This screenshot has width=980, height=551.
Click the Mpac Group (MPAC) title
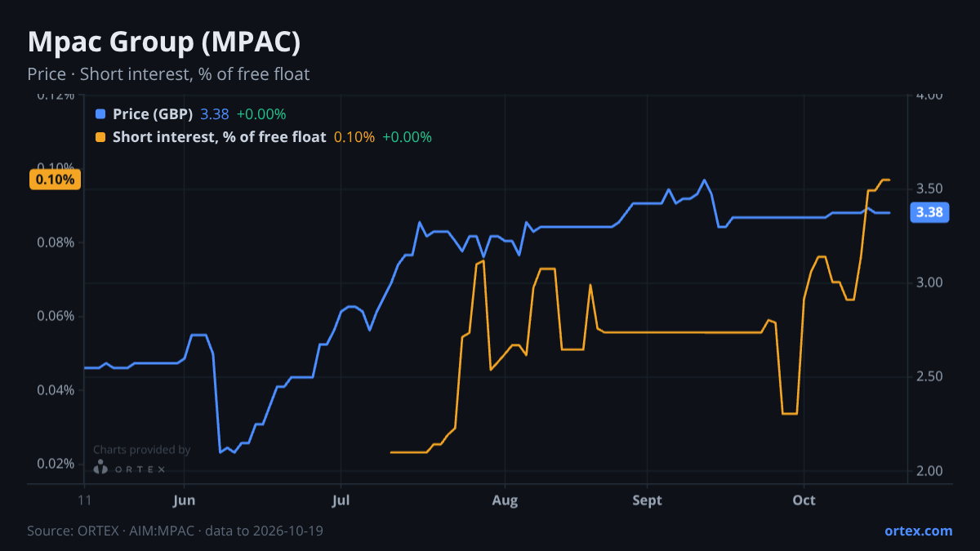tap(164, 42)
